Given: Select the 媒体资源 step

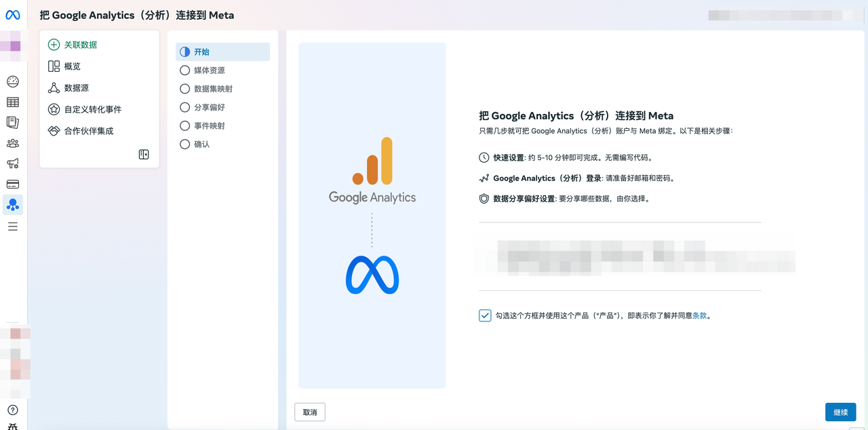Looking at the screenshot, I should coord(209,71).
